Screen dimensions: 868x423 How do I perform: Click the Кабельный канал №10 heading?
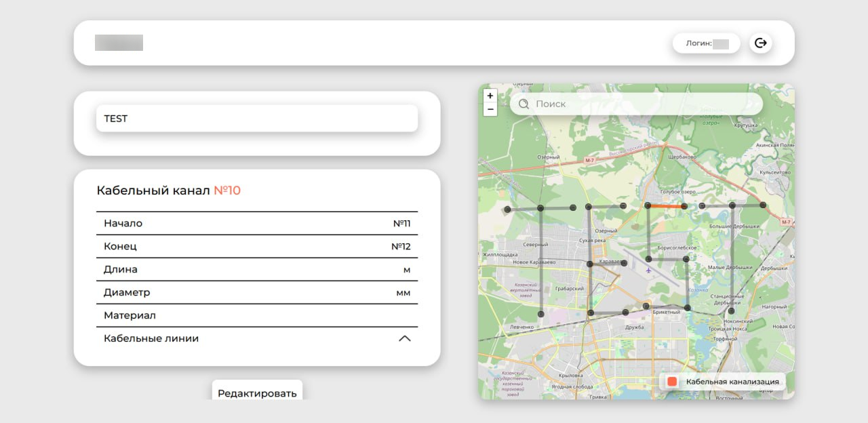pyautogui.click(x=168, y=190)
